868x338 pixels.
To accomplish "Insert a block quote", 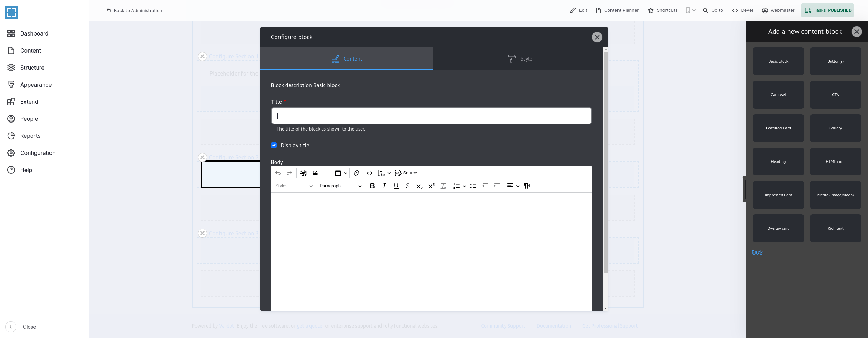I will (315, 173).
